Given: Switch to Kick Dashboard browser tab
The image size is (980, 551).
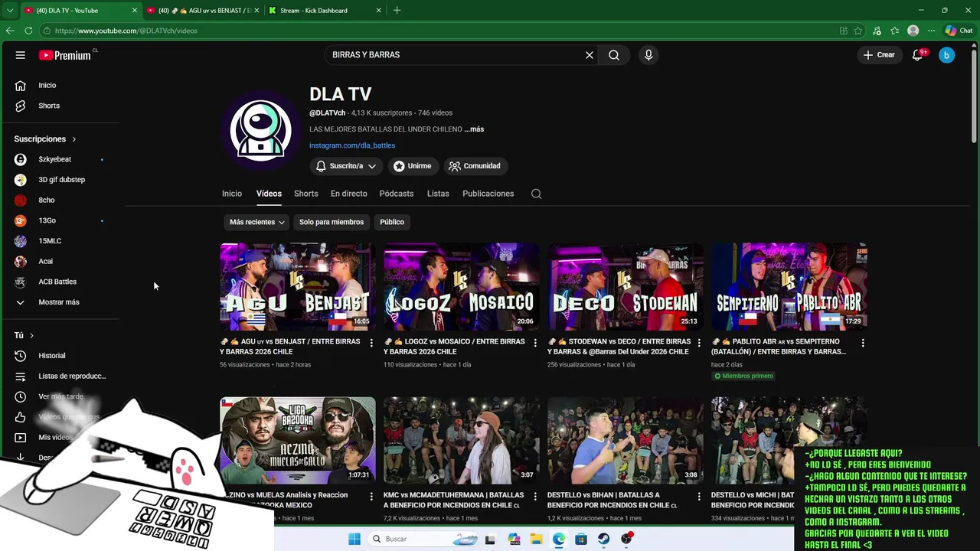Looking at the screenshot, I should (x=325, y=11).
